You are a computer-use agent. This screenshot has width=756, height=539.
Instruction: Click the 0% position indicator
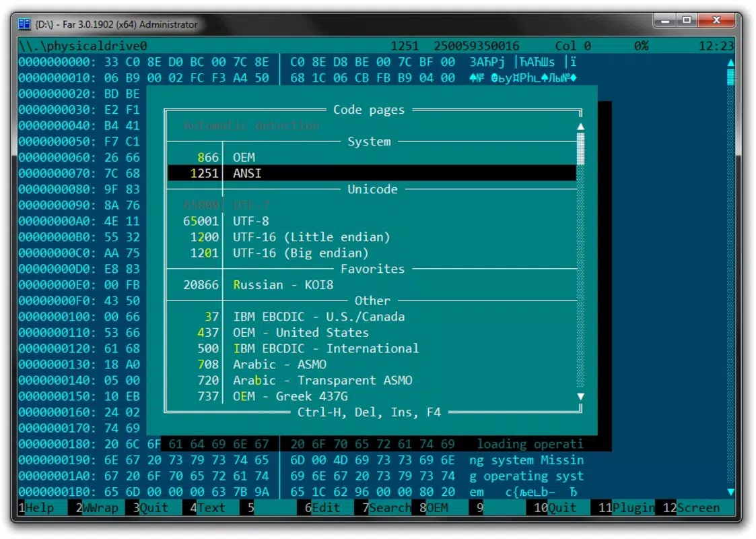642,46
